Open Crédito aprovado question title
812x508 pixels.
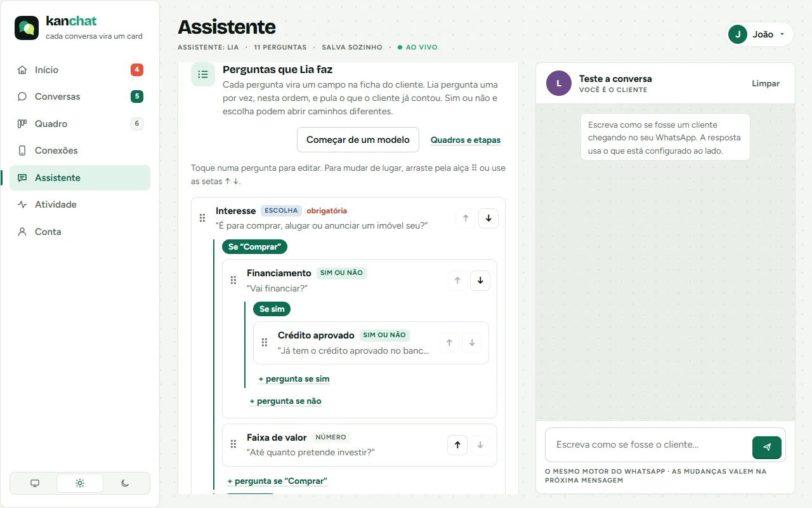click(316, 335)
